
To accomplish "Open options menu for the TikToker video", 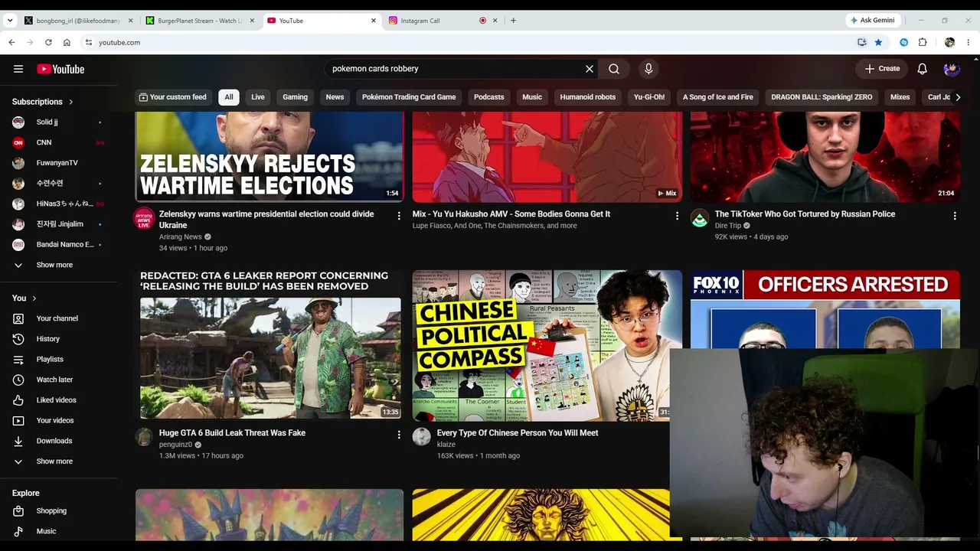I will point(955,217).
